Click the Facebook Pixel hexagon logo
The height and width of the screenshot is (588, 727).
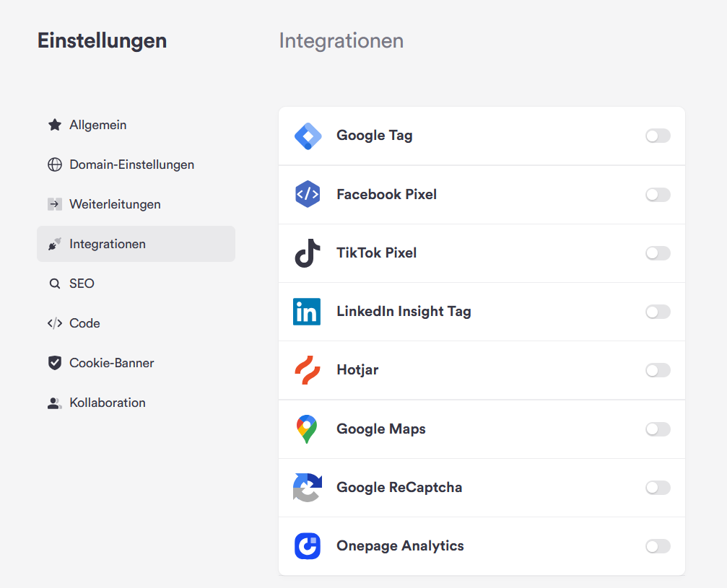point(308,194)
